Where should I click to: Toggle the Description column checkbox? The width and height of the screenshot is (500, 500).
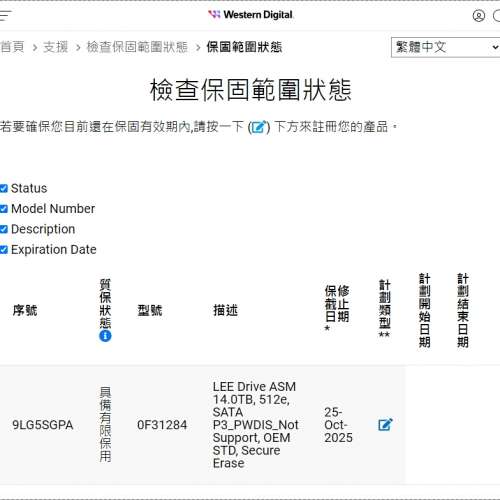(x=4, y=229)
